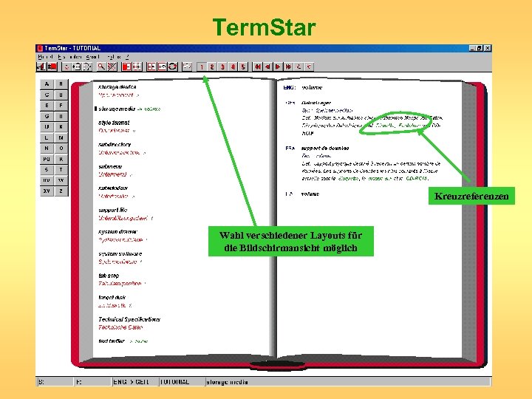Select the 'storage device' entry
Screen dimensions: 532x399
click(x=117, y=87)
